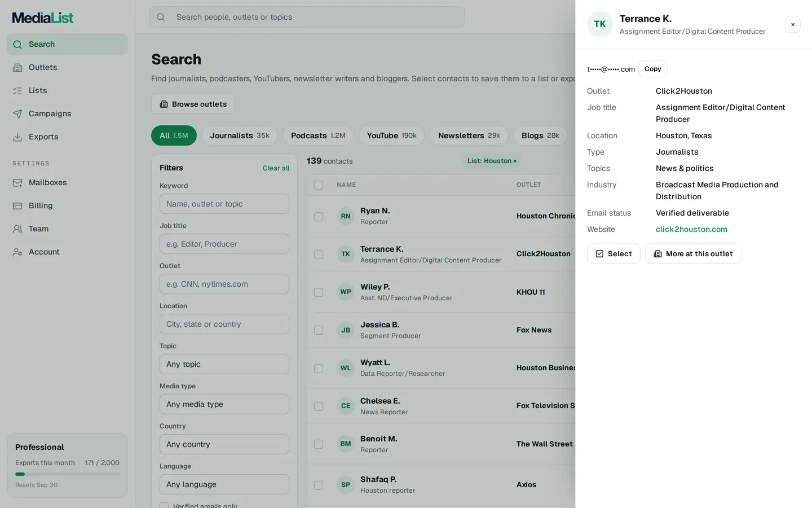Click the SP avatar for Shafaq P.

[346, 485]
